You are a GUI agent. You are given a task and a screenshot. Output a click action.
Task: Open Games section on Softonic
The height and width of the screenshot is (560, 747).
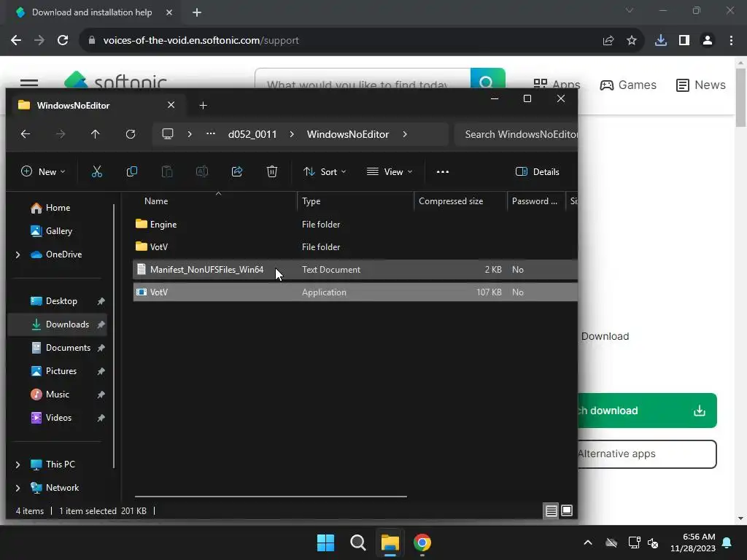pos(628,85)
